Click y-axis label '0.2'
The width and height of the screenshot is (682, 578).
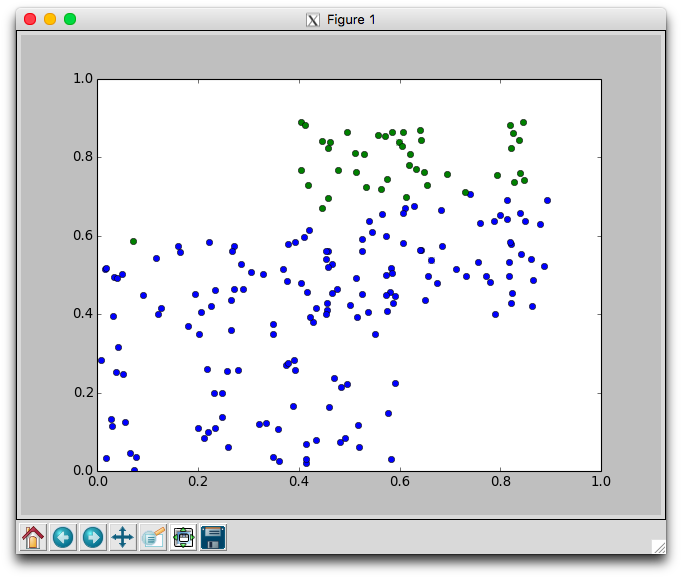click(83, 393)
